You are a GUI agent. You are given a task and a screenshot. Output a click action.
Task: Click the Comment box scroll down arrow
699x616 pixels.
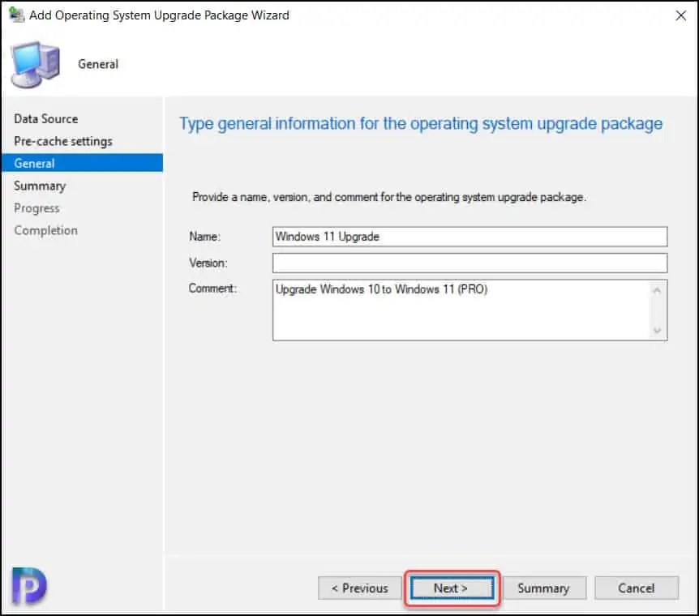tap(657, 330)
